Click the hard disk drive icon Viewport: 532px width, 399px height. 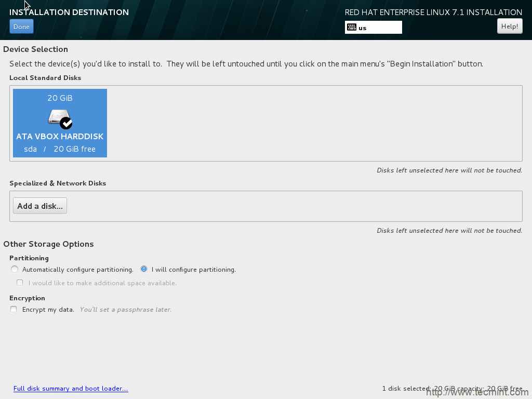pyautogui.click(x=59, y=117)
